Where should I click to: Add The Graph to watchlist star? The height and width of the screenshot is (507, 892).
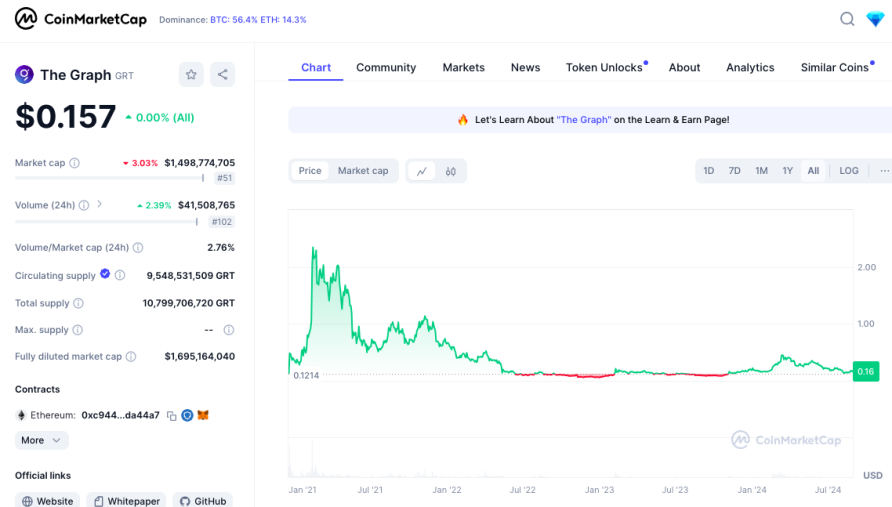point(191,75)
